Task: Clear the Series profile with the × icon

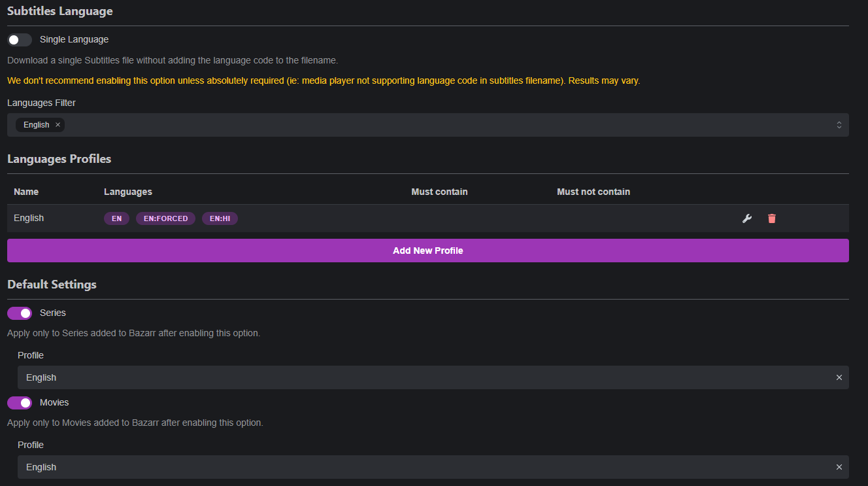Action: click(x=839, y=377)
